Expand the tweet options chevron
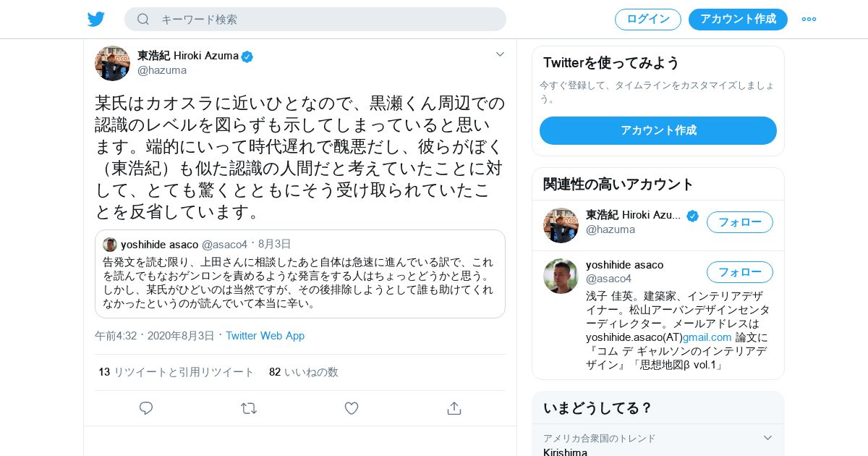The image size is (868, 456). tap(500, 54)
